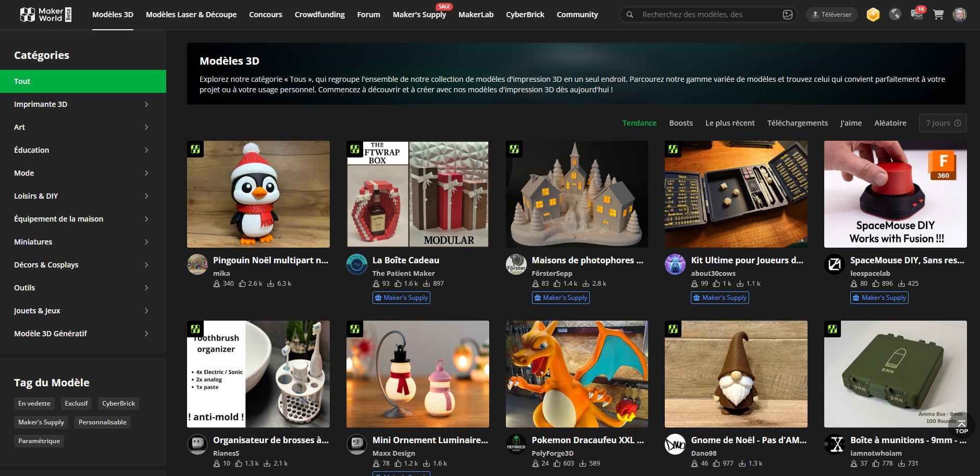Open the Crowdfunding section
980x476 pixels.
pos(320,15)
